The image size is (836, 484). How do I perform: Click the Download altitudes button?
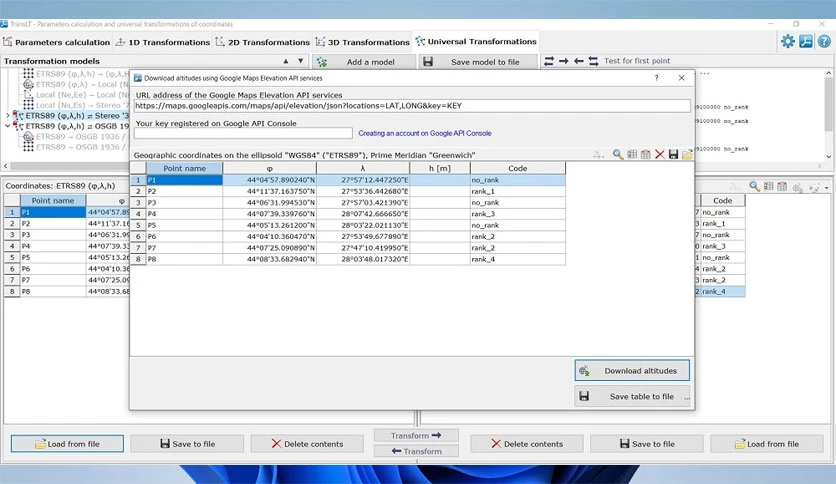[x=632, y=370]
